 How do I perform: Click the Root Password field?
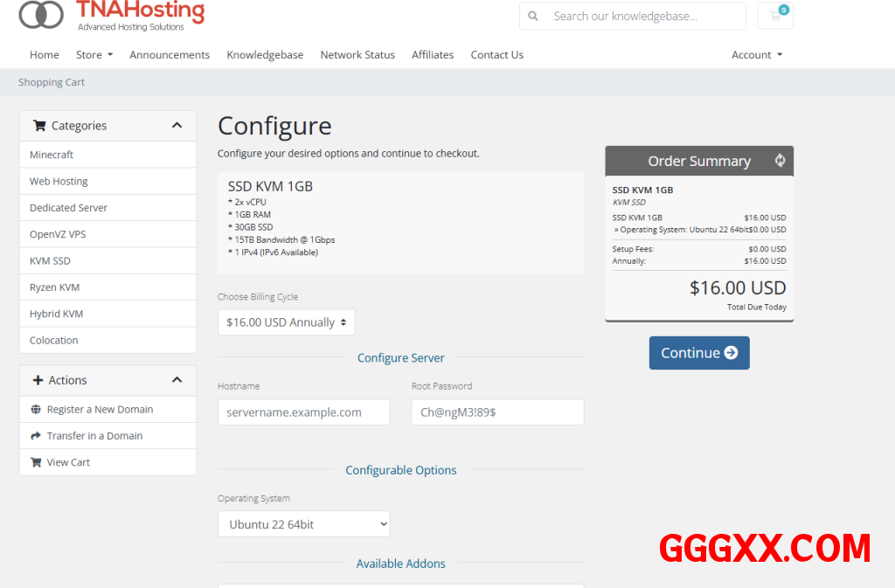[x=496, y=412]
